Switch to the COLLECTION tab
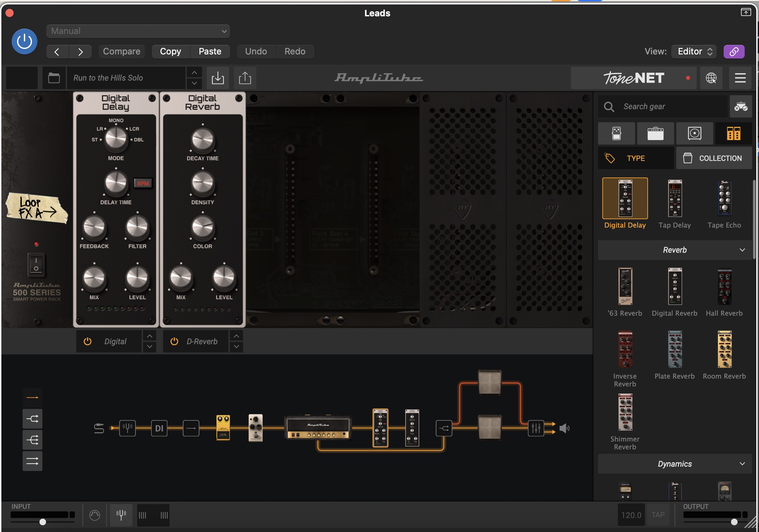Viewport: 759px width, 532px height. [714, 158]
